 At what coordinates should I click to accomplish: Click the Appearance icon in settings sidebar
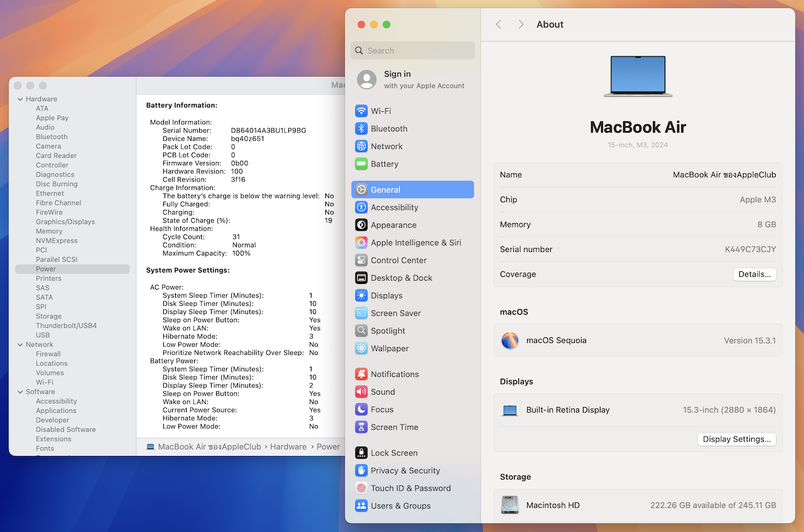point(361,225)
